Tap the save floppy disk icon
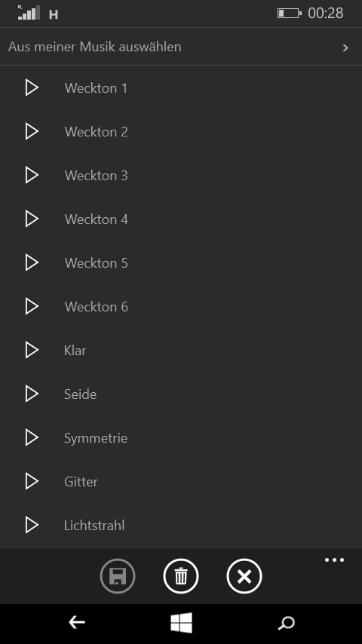 click(x=118, y=576)
